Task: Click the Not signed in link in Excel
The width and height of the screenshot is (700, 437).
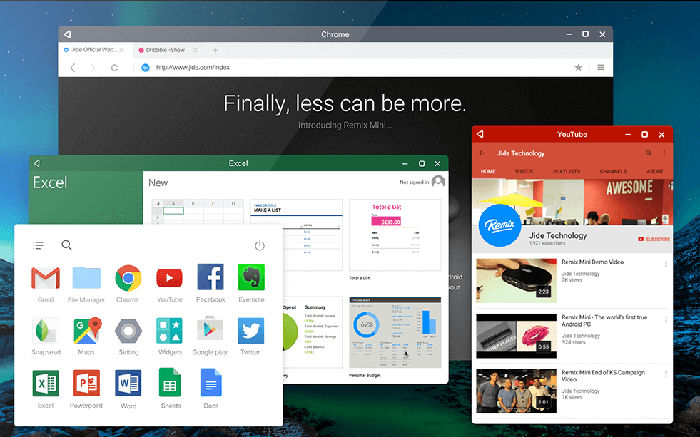Action: pos(414,182)
